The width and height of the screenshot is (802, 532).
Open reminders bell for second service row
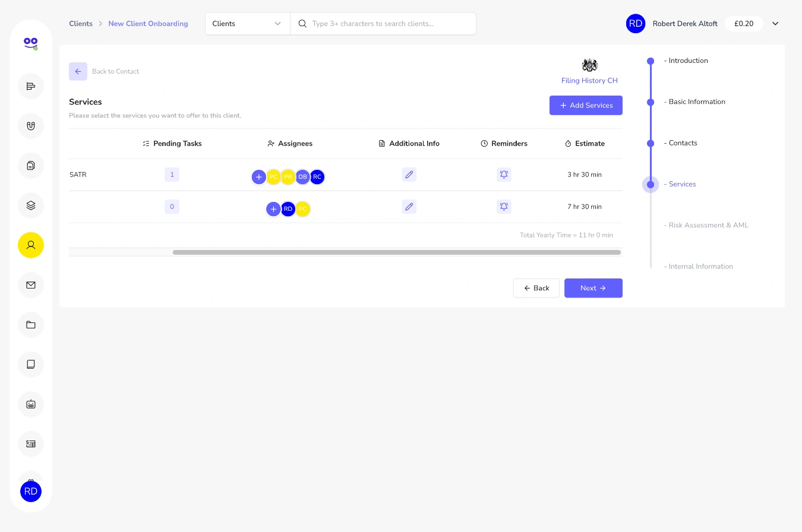(x=504, y=207)
